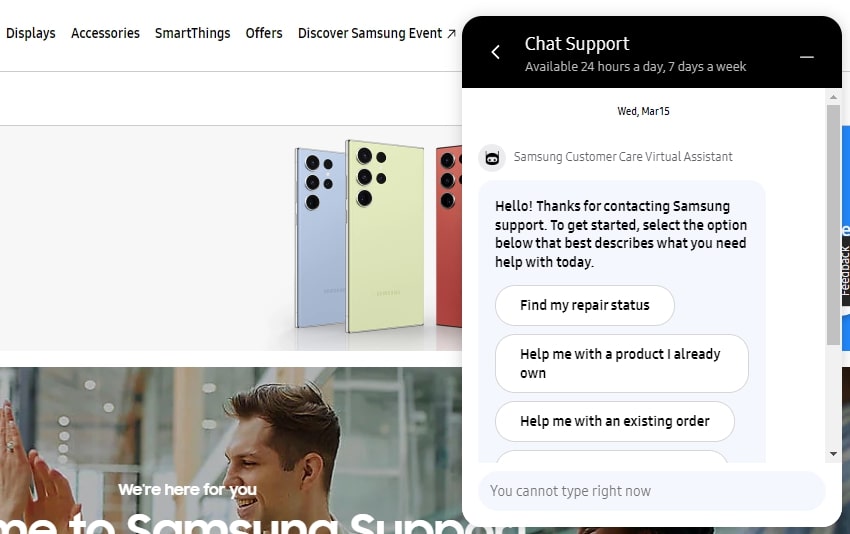Open the Accessories menu
Screen dimensions: 850x534
(x=105, y=34)
